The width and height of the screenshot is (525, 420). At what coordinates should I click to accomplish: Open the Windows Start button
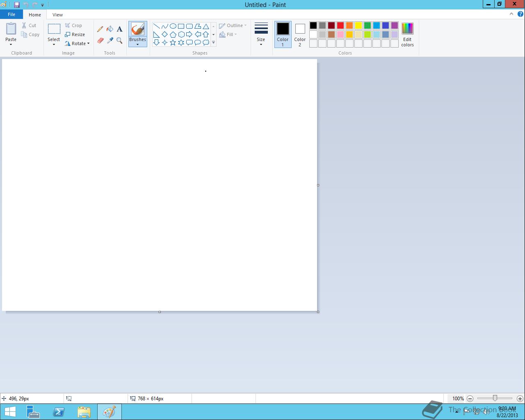[10, 412]
